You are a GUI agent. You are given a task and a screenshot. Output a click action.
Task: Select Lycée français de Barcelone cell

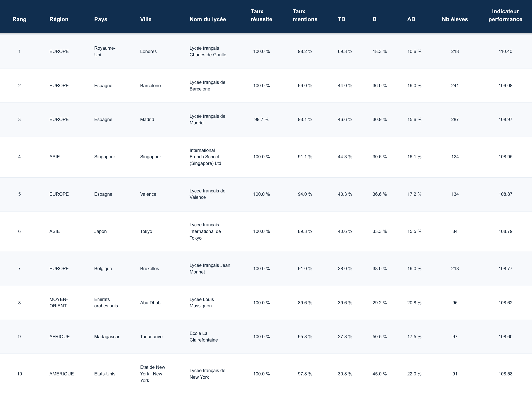(207, 86)
